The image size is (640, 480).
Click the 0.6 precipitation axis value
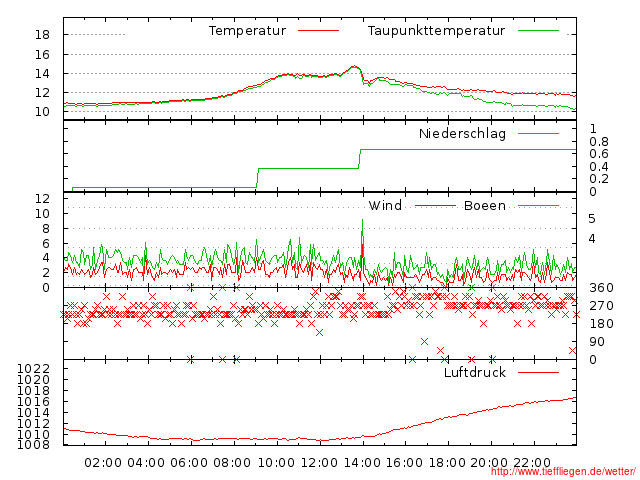click(x=599, y=154)
